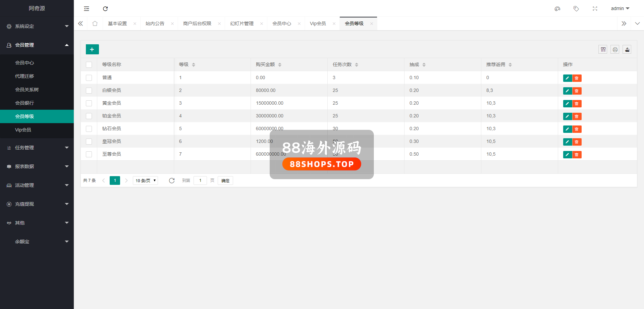Open the column filter icon
Viewport: 644px width, 309px height.
[603, 50]
